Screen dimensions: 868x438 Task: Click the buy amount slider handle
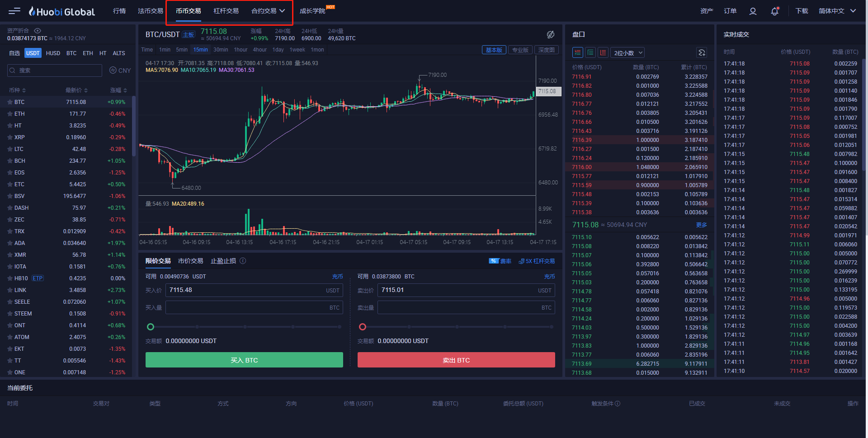point(151,327)
